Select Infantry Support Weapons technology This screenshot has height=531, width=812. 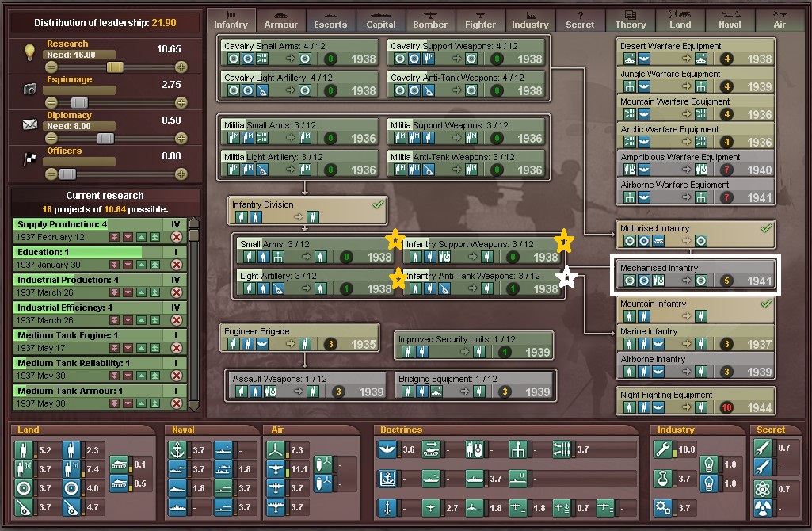(482, 250)
